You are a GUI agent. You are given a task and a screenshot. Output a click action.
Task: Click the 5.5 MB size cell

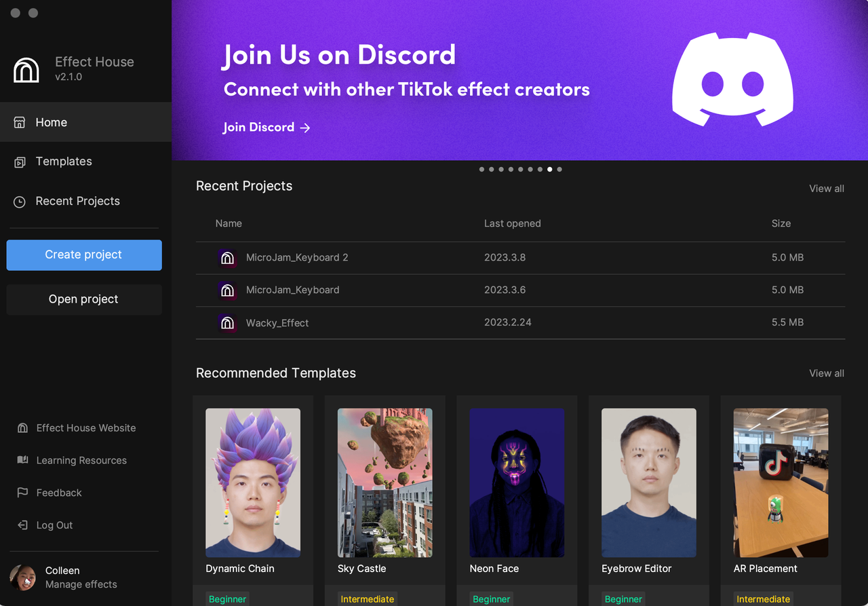[787, 322]
